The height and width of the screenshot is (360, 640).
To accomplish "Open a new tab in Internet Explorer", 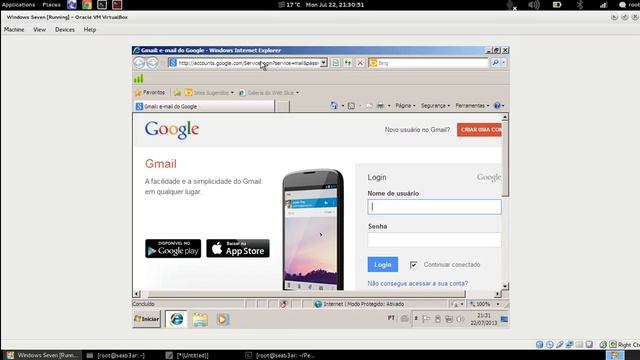I will [282, 106].
